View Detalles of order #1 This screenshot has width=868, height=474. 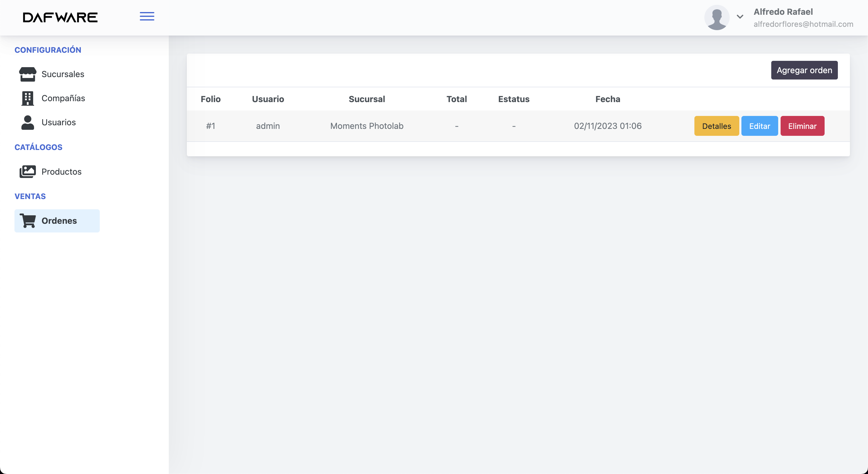716,126
